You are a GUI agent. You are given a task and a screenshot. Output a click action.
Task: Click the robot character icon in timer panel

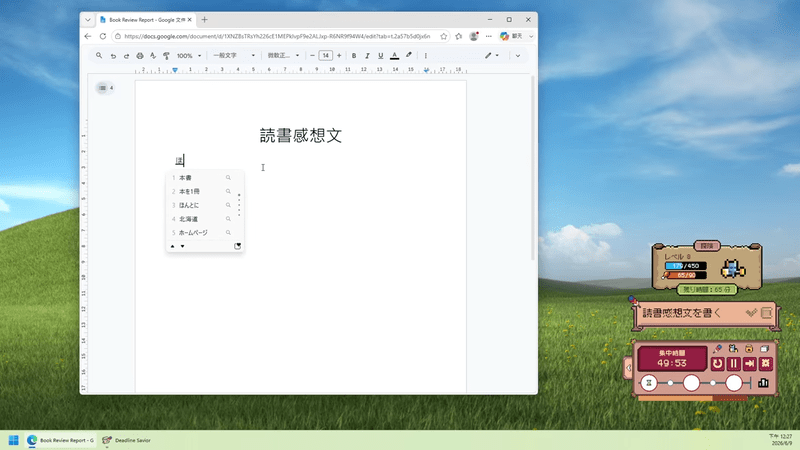(733, 348)
